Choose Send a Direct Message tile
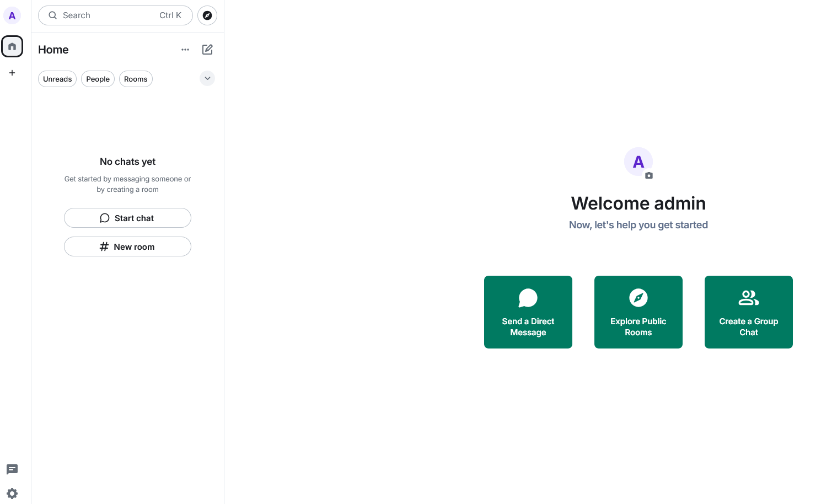The height and width of the screenshot is (504, 821). click(x=528, y=312)
